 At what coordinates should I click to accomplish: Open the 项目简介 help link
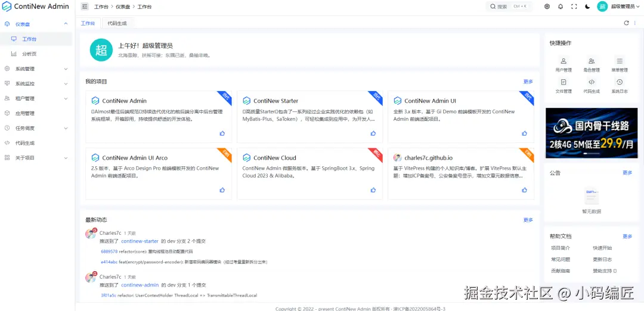[x=561, y=248]
